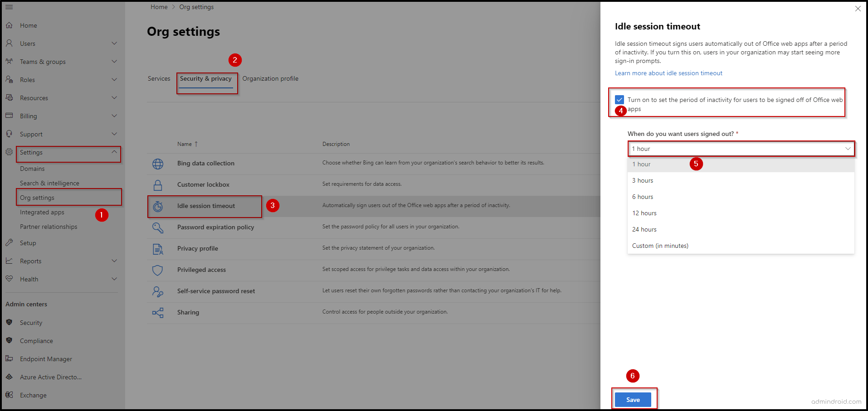Expand the Health section chevron

(x=114, y=279)
